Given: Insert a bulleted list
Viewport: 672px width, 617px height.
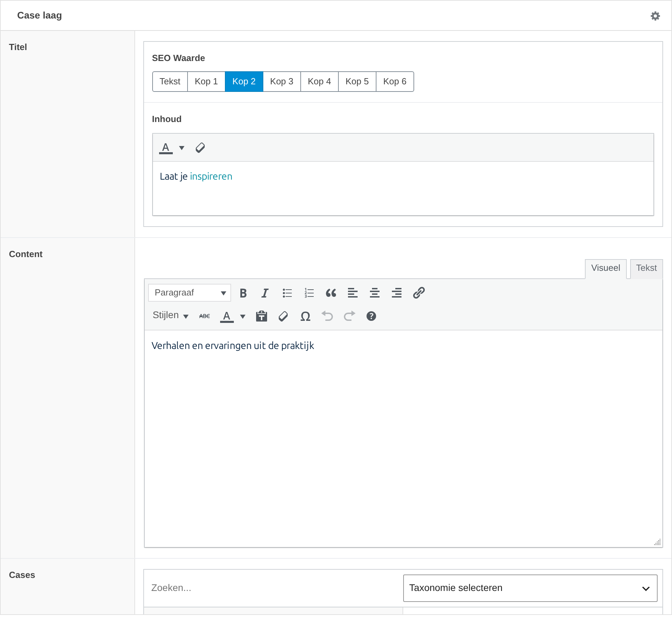Looking at the screenshot, I should (287, 293).
